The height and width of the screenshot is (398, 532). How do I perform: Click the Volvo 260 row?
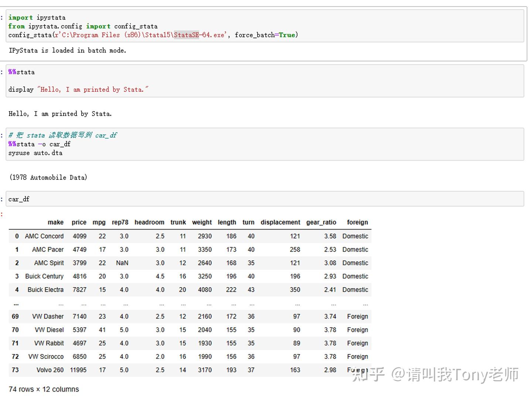(50, 370)
